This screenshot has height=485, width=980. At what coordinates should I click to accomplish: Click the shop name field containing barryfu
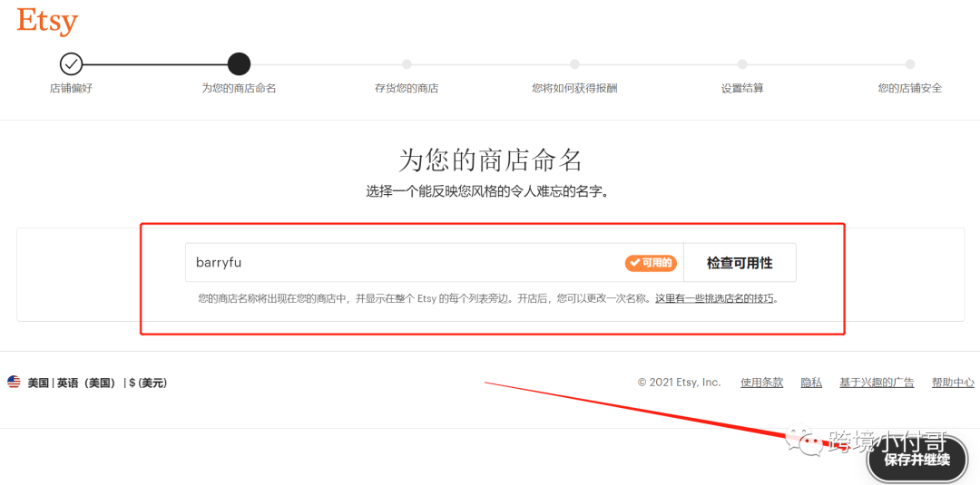pos(435,263)
